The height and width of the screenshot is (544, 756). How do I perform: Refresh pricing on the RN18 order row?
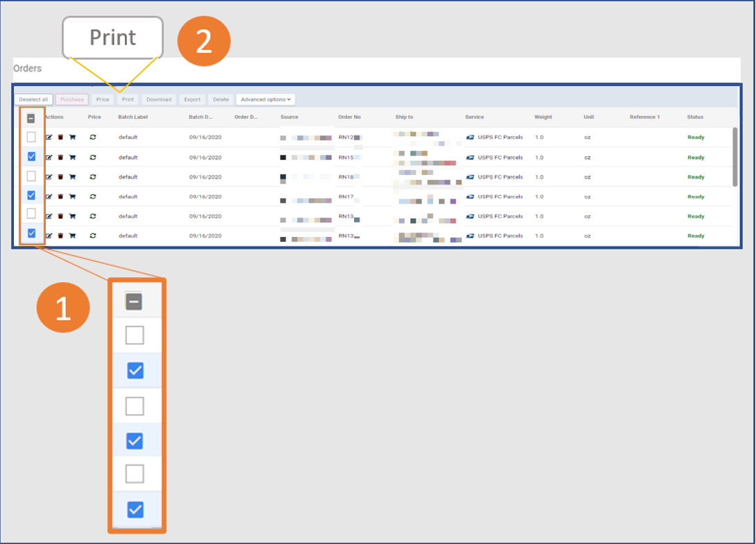92,176
